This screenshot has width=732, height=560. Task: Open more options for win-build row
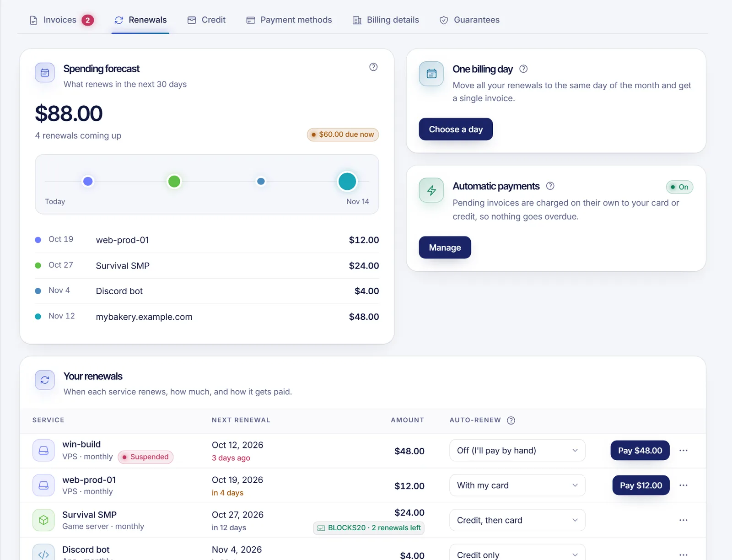(684, 451)
